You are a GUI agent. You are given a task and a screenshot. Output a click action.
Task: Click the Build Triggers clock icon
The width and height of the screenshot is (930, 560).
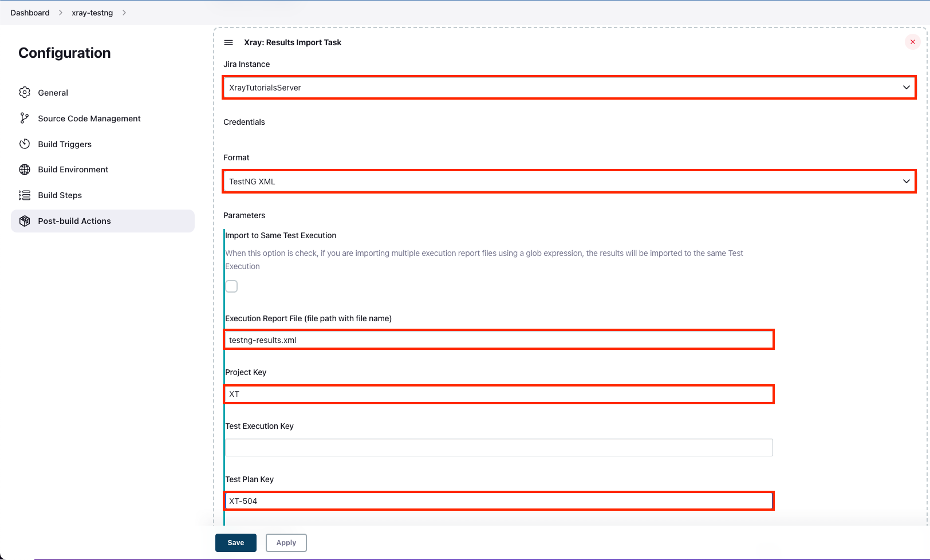[x=25, y=144]
